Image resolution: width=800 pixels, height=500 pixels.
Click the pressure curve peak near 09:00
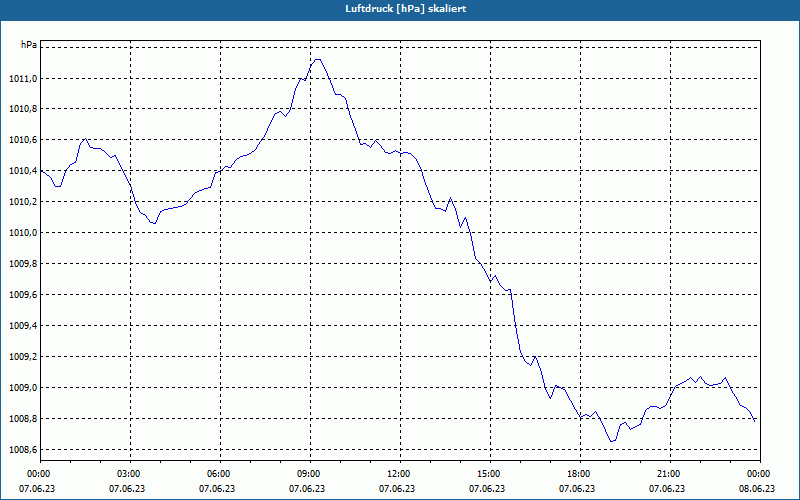click(317, 60)
